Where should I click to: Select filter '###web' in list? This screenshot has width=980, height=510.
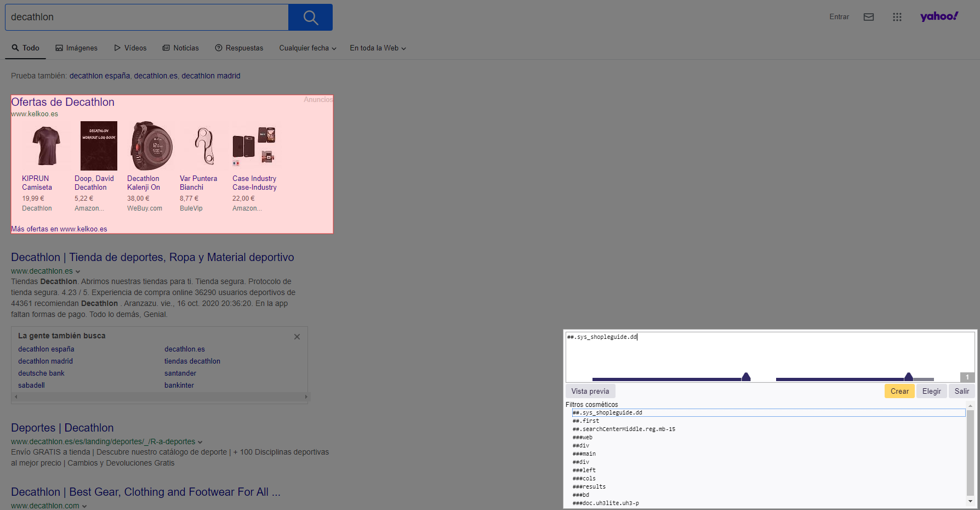point(768,438)
